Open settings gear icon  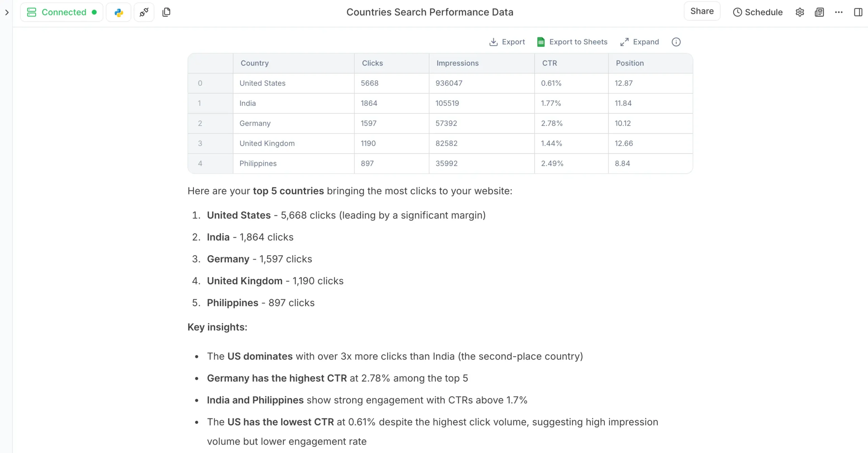(800, 12)
